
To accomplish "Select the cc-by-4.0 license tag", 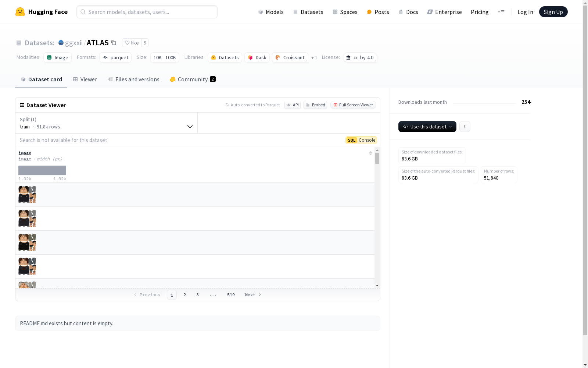I will 360,58.
